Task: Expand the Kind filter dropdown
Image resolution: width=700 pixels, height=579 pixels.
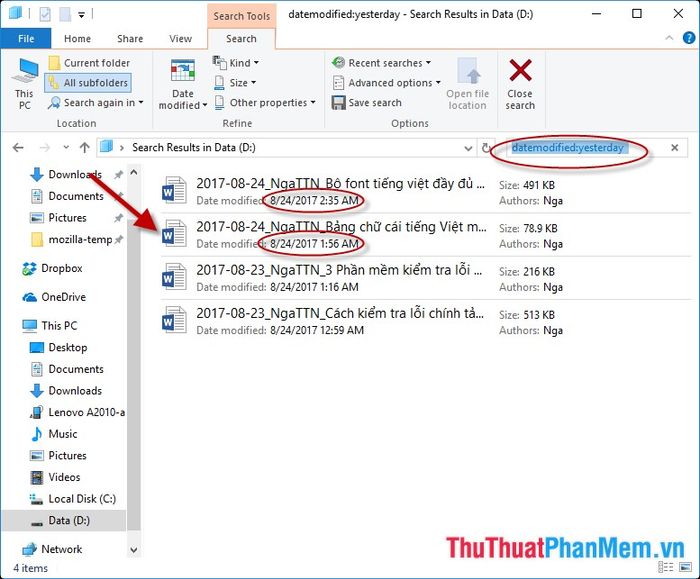Action: [x=236, y=62]
